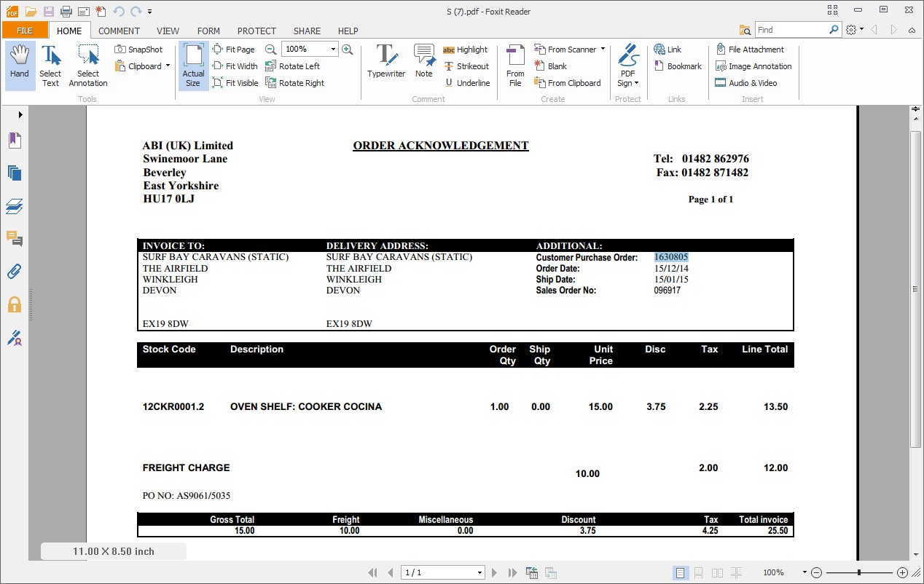Go to the next page
Screen dimensions: 924x584
point(495,573)
